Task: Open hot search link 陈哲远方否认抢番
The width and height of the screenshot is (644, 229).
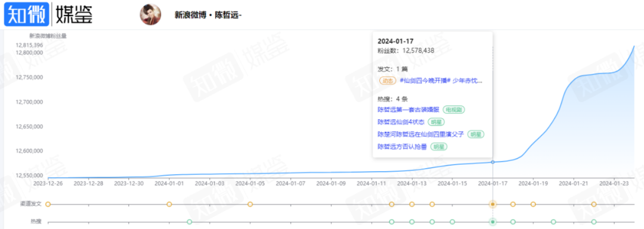Action: [402, 147]
